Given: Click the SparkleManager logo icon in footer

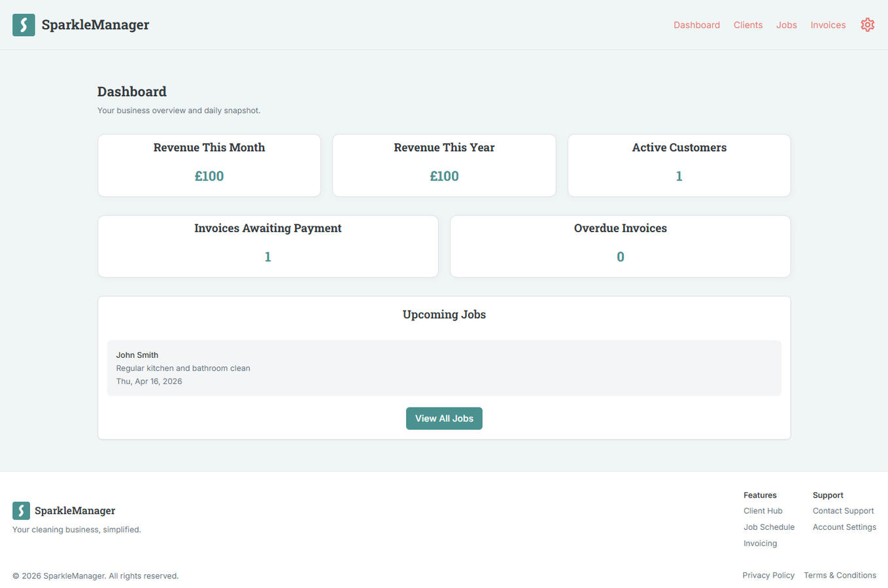Looking at the screenshot, I should click(21, 510).
